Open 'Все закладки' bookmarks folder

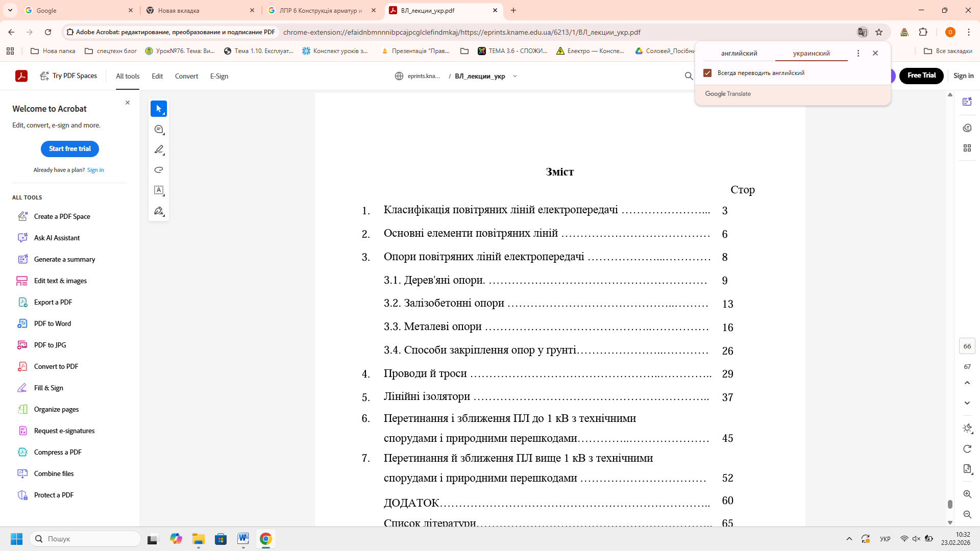[x=948, y=51]
